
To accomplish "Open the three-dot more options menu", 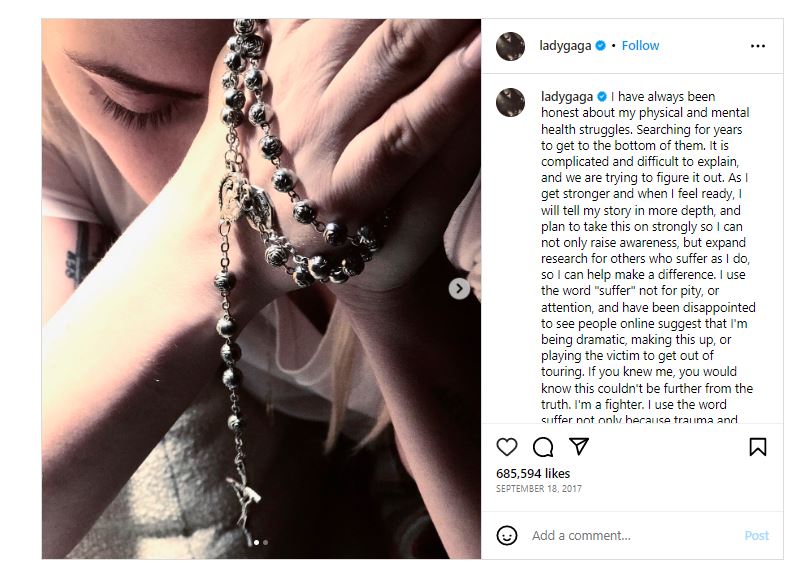I will (758, 46).
